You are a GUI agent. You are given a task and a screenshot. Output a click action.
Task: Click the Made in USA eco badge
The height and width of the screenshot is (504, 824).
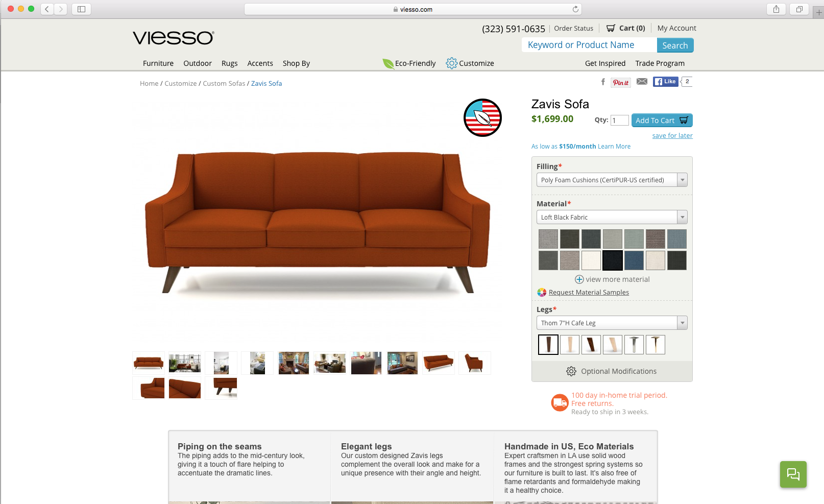tap(482, 117)
